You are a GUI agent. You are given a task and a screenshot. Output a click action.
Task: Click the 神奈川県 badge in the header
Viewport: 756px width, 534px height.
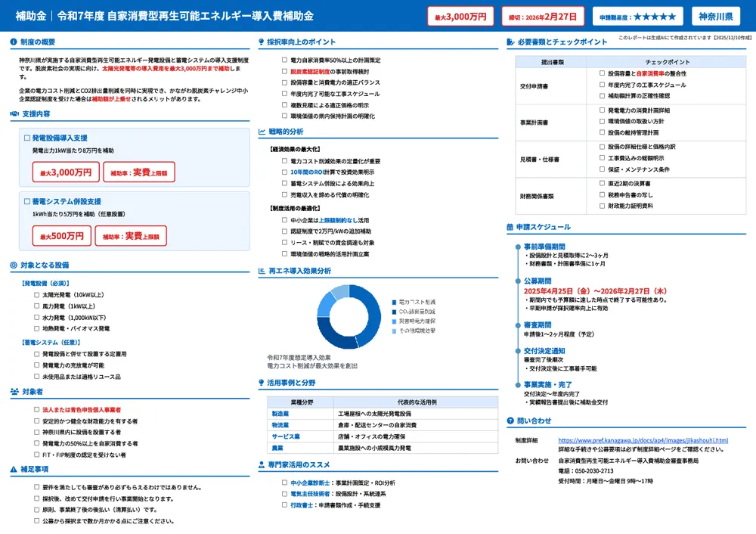[x=714, y=16]
